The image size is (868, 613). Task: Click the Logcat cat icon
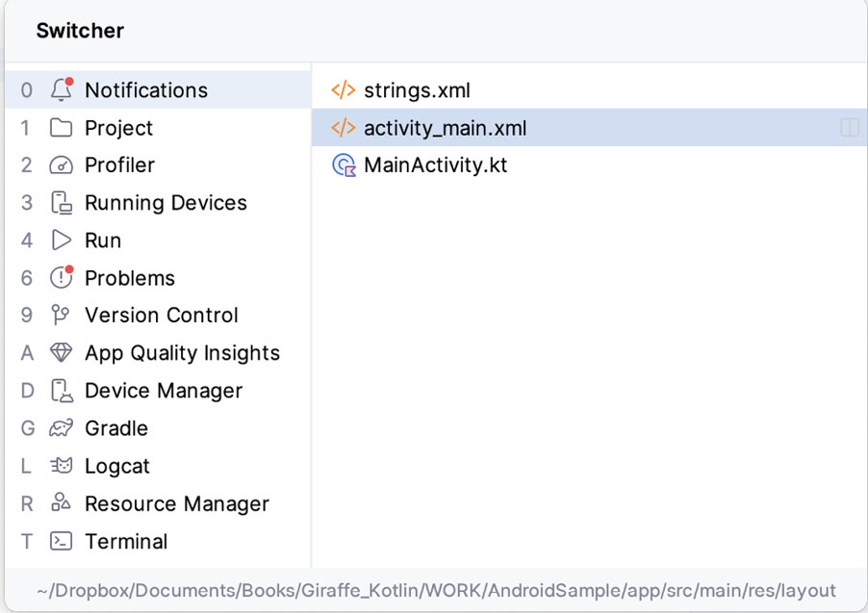coord(62,466)
